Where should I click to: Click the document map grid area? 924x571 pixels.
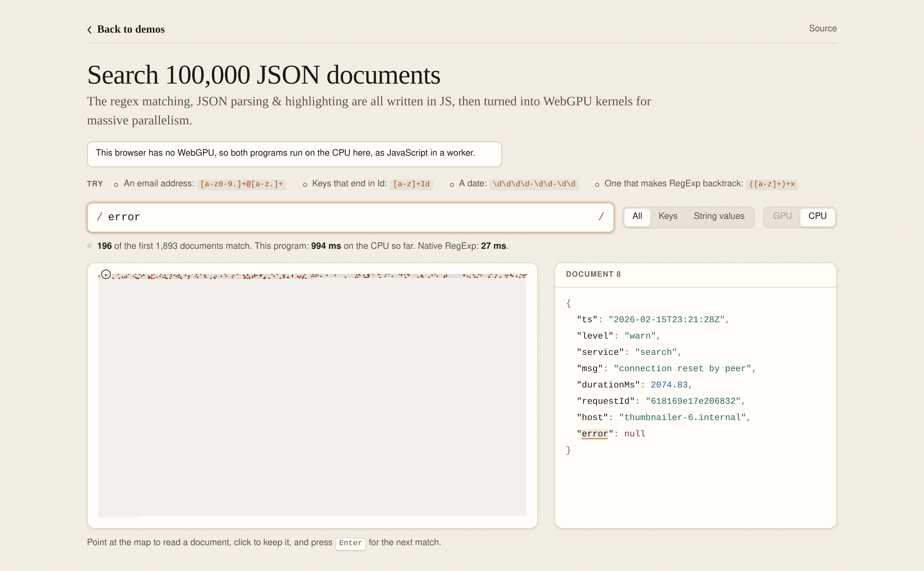pyautogui.click(x=312, y=395)
